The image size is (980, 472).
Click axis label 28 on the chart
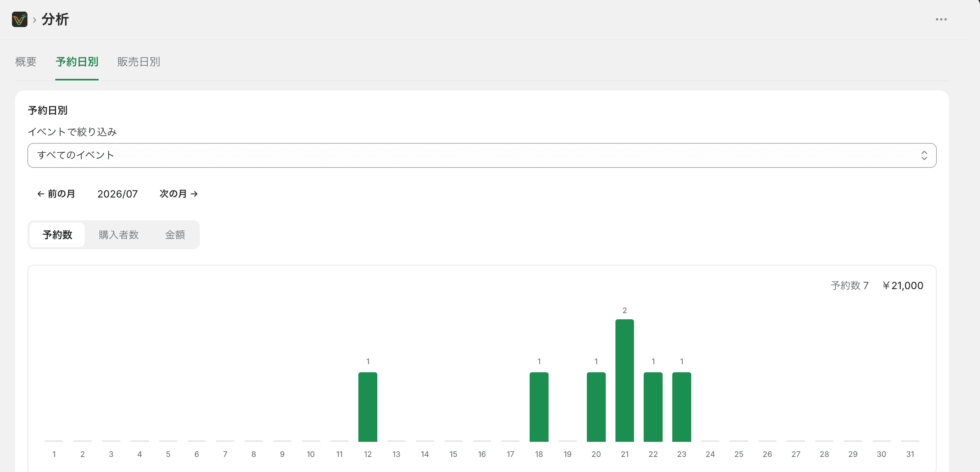(824, 454)
